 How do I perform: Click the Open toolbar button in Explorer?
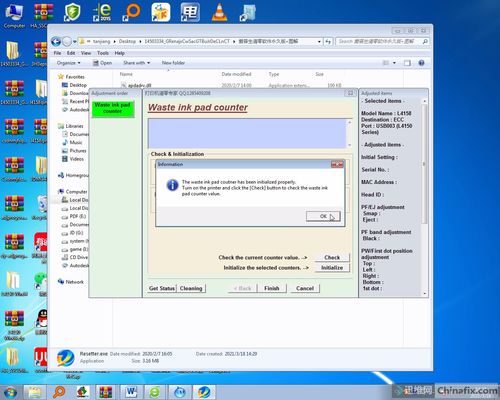coord(102,63)
